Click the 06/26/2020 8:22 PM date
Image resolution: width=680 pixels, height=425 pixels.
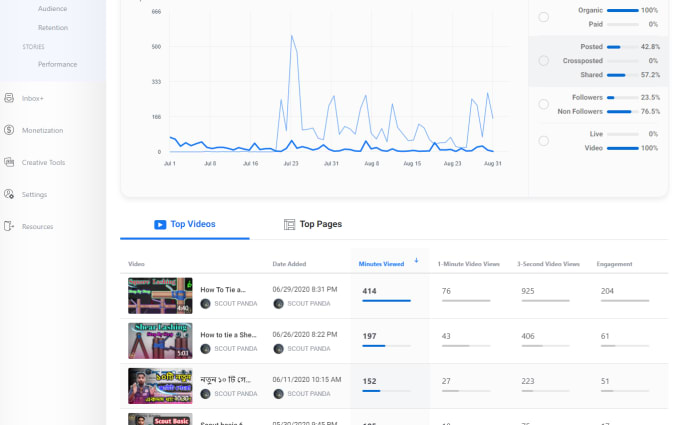305,334
